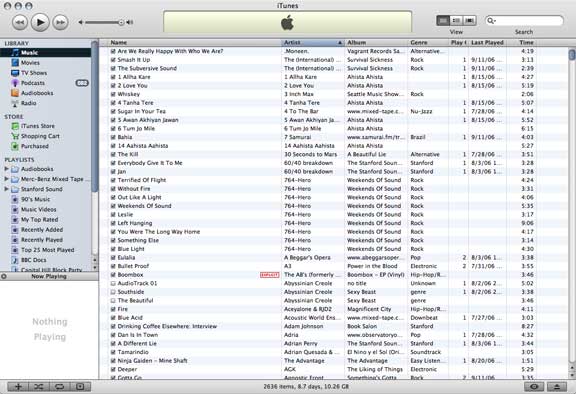Image resolution: width=576 pixels, height=394 pixels.
Task: Sort by Time column header
Action: 521,43
